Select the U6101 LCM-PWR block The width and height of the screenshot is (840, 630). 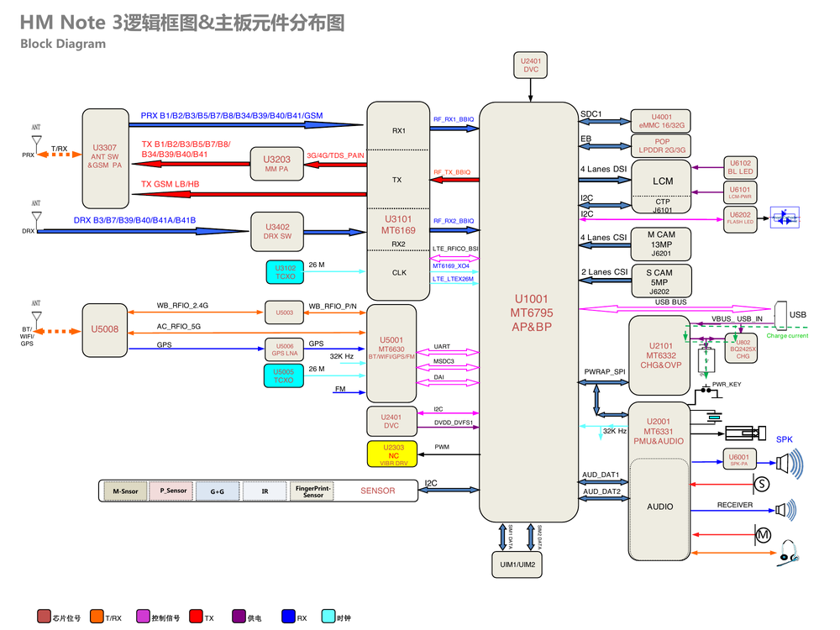[x=740, y=193]
